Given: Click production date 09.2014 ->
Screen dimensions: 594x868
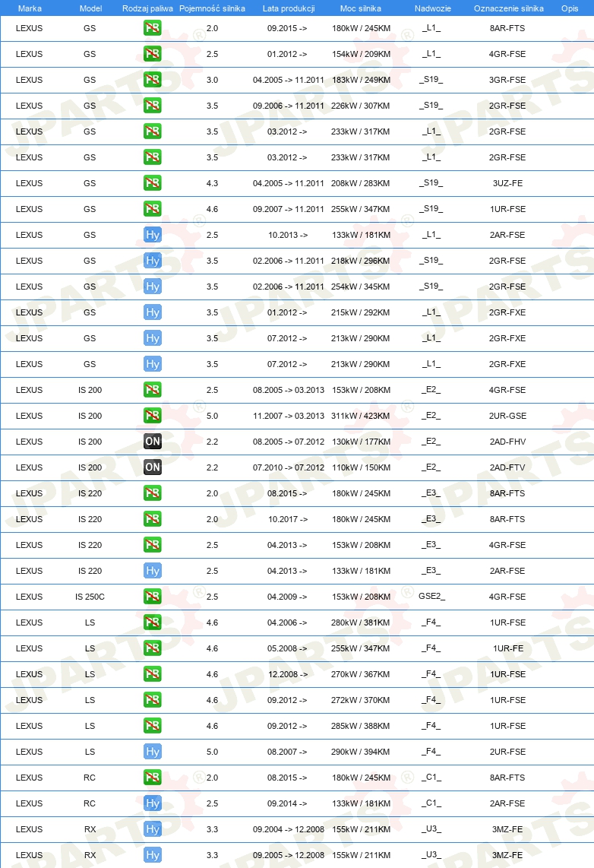Looking at the screenshot, I should point(288,803).
